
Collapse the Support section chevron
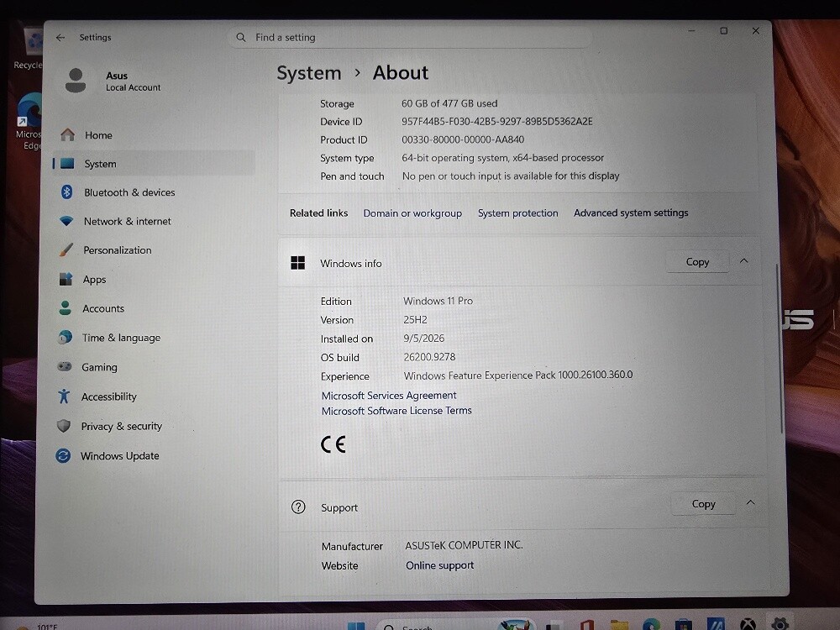point(750,502)
